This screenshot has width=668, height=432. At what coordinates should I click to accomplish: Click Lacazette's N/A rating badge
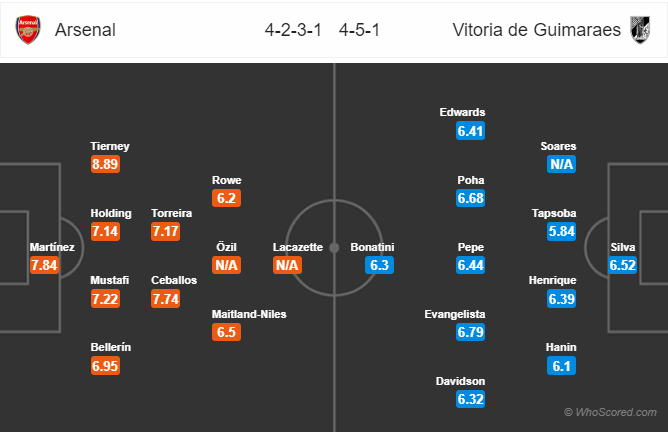click(287, 265)
